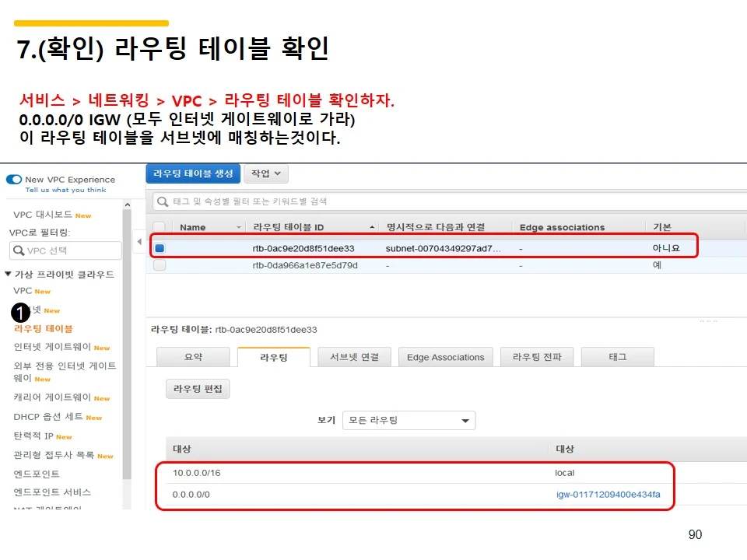Click the 라우팅 편집 button
Image resolution: width=747 pixels, height=560 pixels.
point(197,388)
